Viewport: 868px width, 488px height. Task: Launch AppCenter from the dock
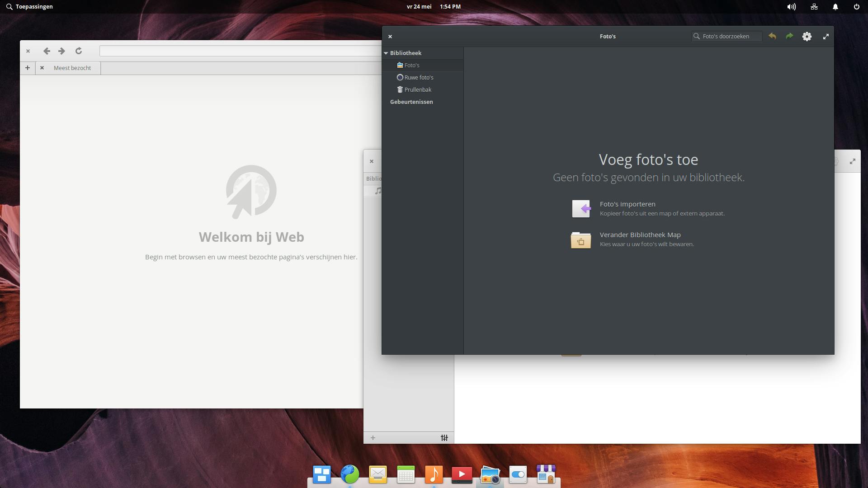tap(546, 474)
